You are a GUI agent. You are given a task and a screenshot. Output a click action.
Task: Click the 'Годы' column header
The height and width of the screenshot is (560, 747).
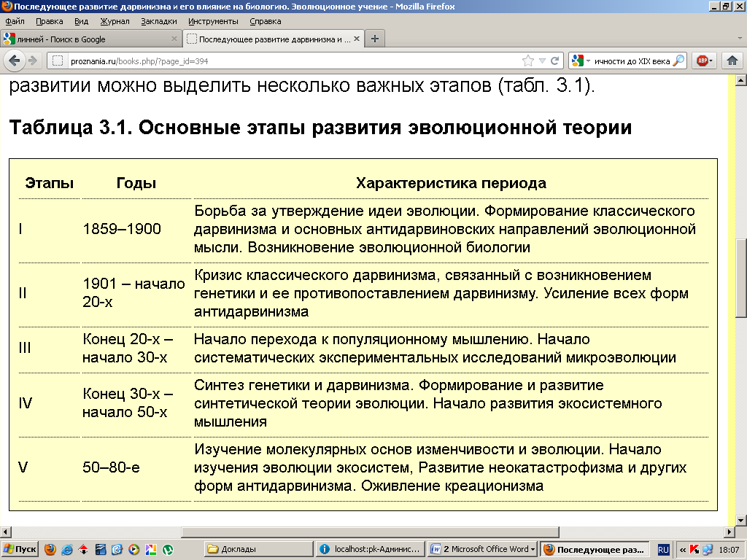[x=136, y=183]
